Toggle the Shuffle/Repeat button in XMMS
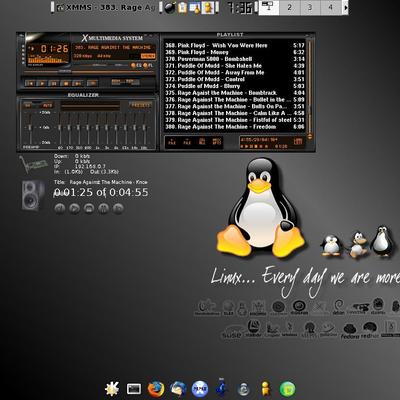This screenshot has width=400, height=400. click(125, 82)
